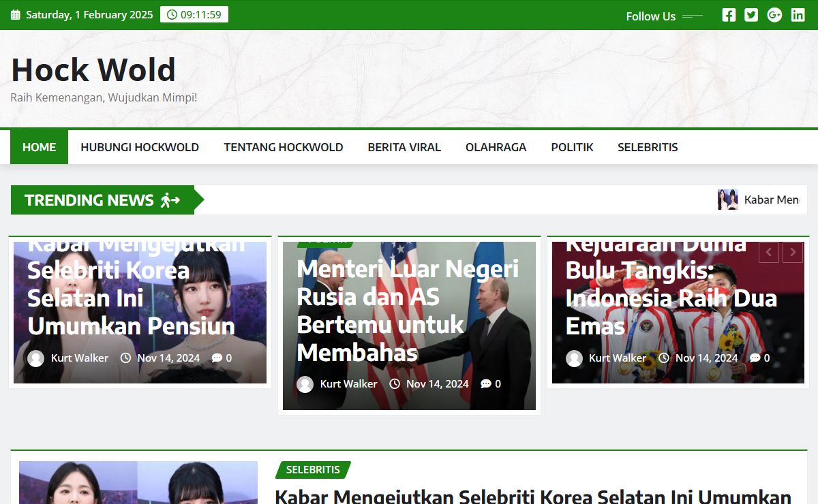The width and height of the screenshot is (818, 504).
Task: Open the Politik menu item
Action: tap(572, 147)
